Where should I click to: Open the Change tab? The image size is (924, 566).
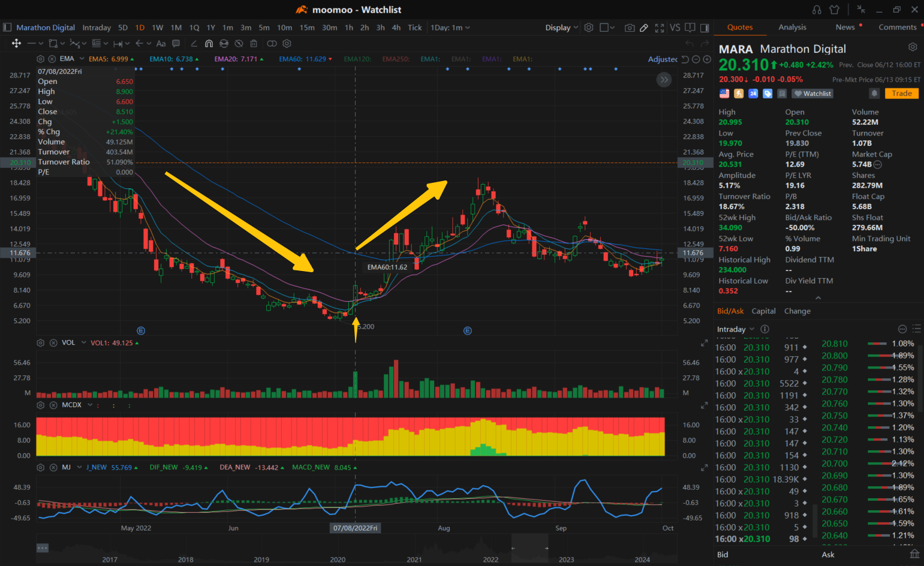click(797, 311)
